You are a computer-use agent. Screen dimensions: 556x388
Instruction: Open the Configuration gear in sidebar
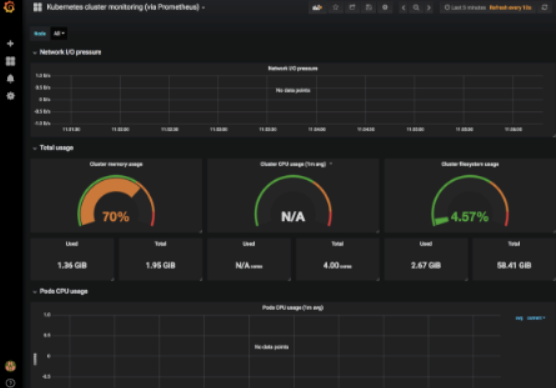click(x=10, y=96)
